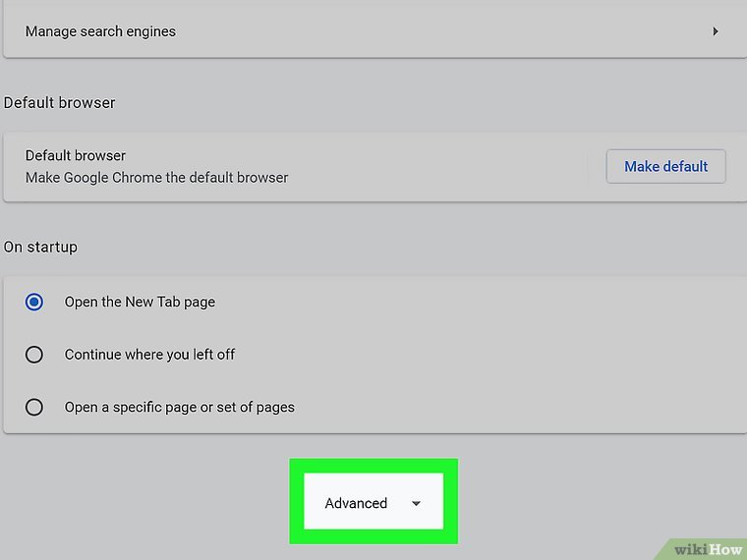Click blank area in Manage search engines row
This screenshot has width=747, height=560.
click(x=442, y=31)
